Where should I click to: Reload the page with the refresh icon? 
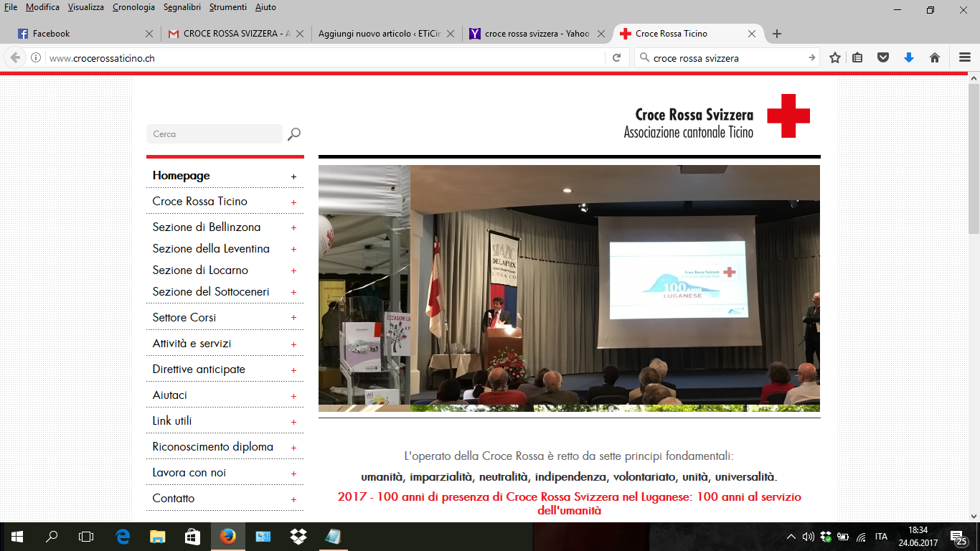[616, 58]
